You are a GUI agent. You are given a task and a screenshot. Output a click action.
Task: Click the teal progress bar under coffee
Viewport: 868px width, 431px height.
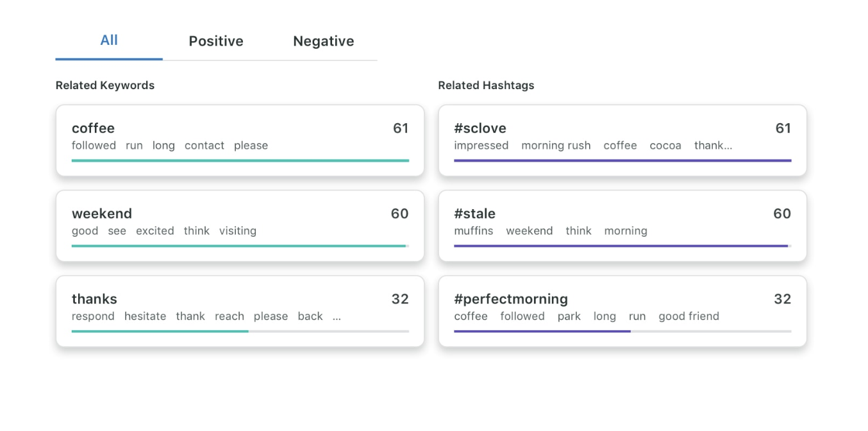(240, 160)
